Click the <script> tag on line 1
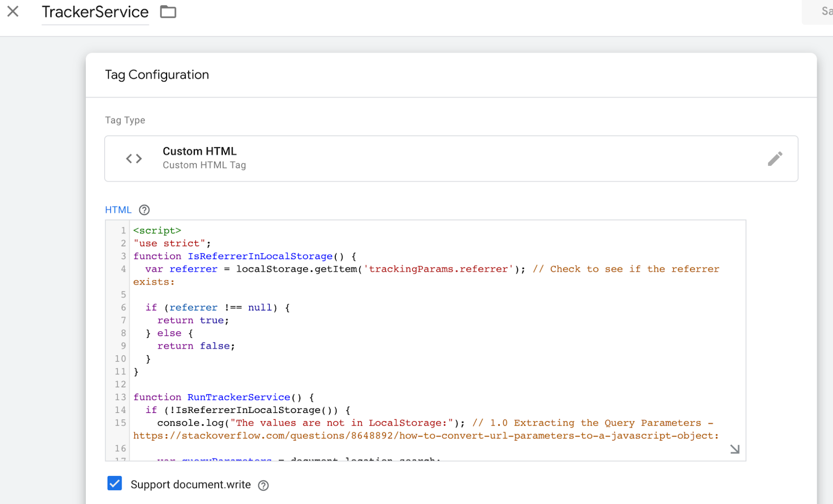Viewport: 833px width, 504px height. [x=157, y=230]
